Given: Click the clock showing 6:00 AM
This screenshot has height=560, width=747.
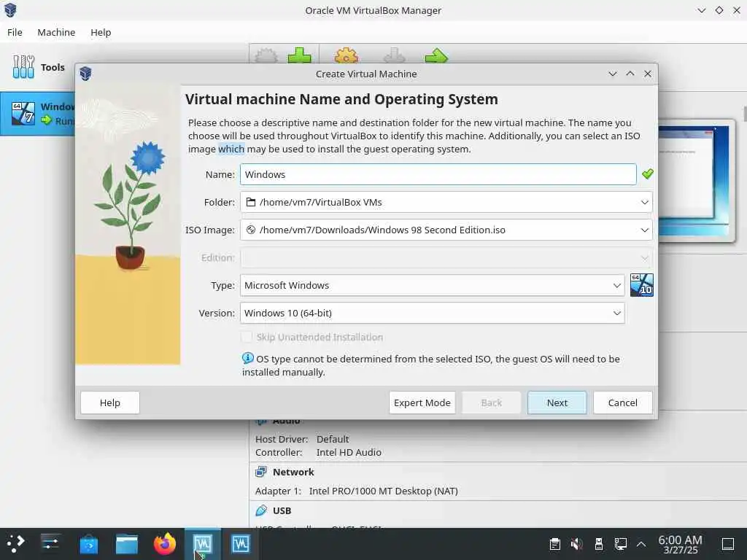Looking at the screenshot, I should coord(680,544).
